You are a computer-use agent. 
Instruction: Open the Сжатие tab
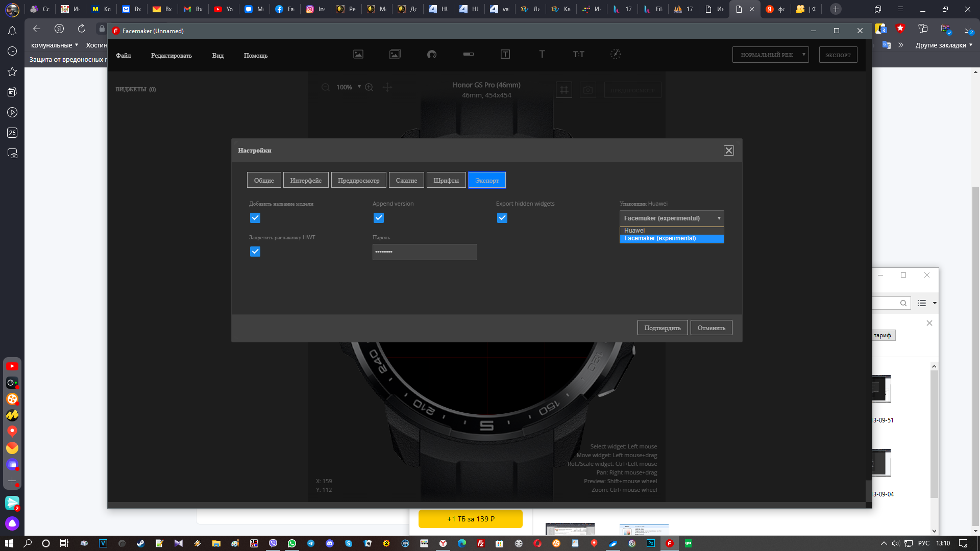[406, 180]
